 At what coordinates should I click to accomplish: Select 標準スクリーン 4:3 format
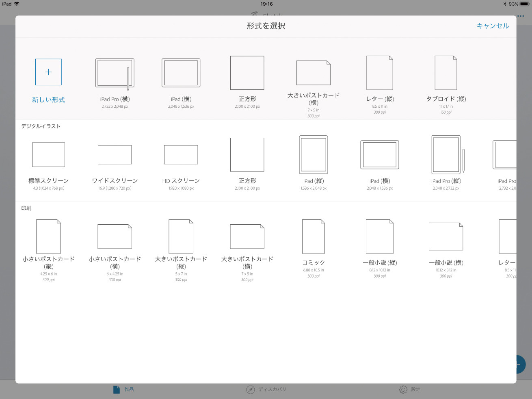pos(48,166)
